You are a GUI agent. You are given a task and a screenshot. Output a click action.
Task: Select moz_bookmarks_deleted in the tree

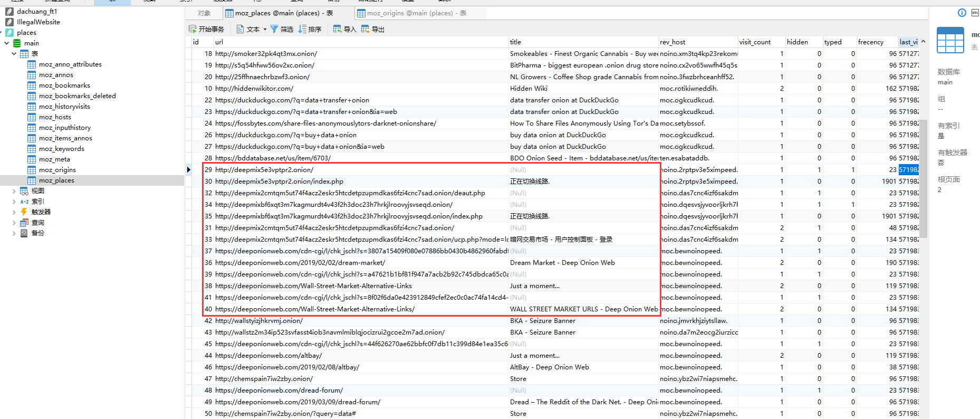coord(77,96)
